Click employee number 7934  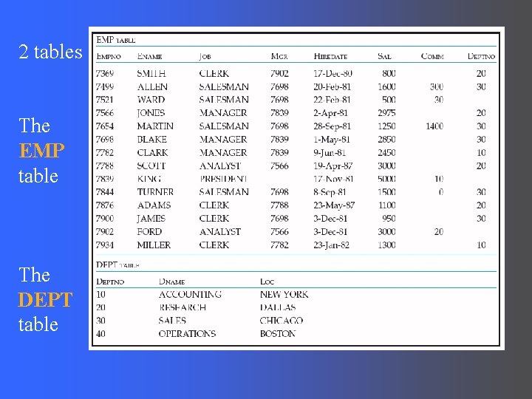pos(104,245)
